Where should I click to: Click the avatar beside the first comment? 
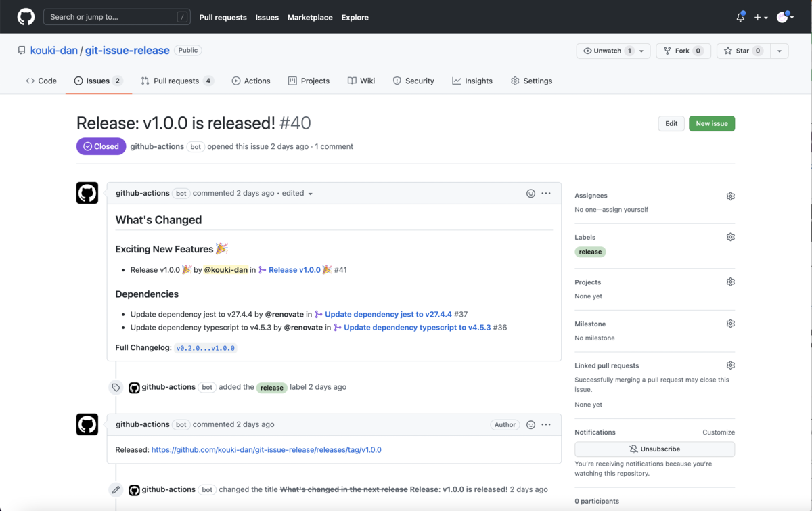coord(87,193)
